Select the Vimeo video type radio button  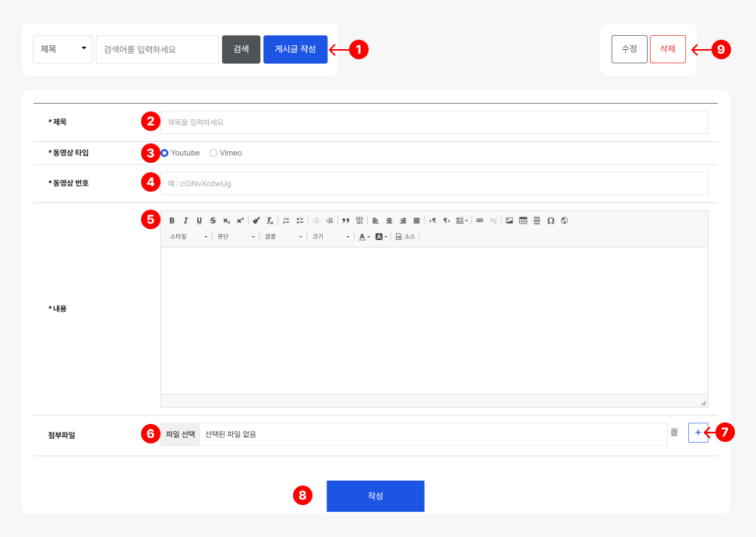click(214, 153)
